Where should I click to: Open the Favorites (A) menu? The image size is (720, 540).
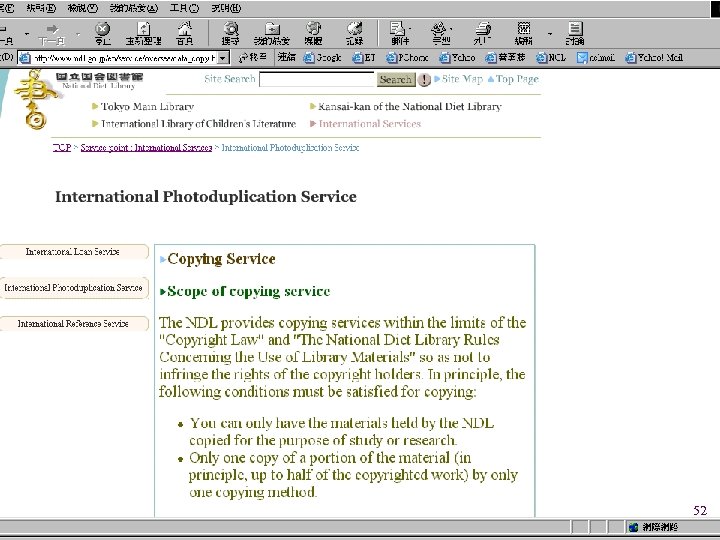134,8
